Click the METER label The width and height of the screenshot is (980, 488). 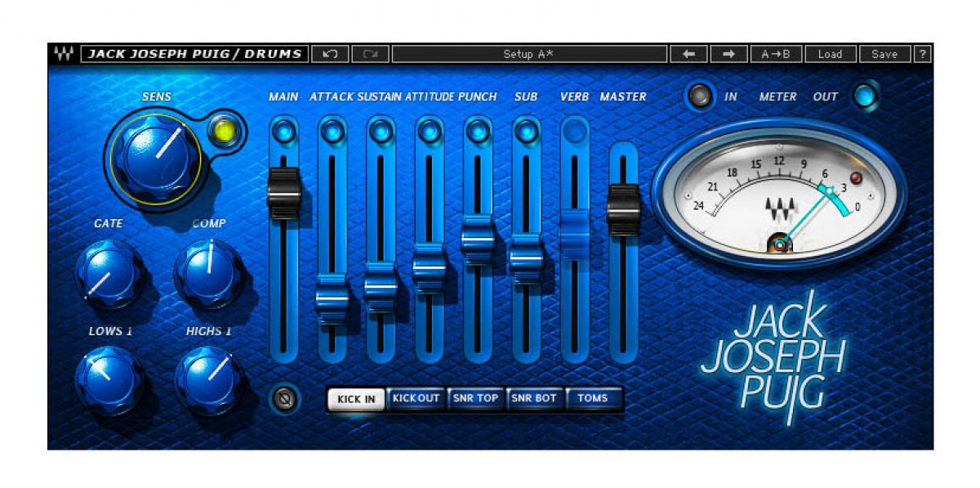click(x=777, y=96)
